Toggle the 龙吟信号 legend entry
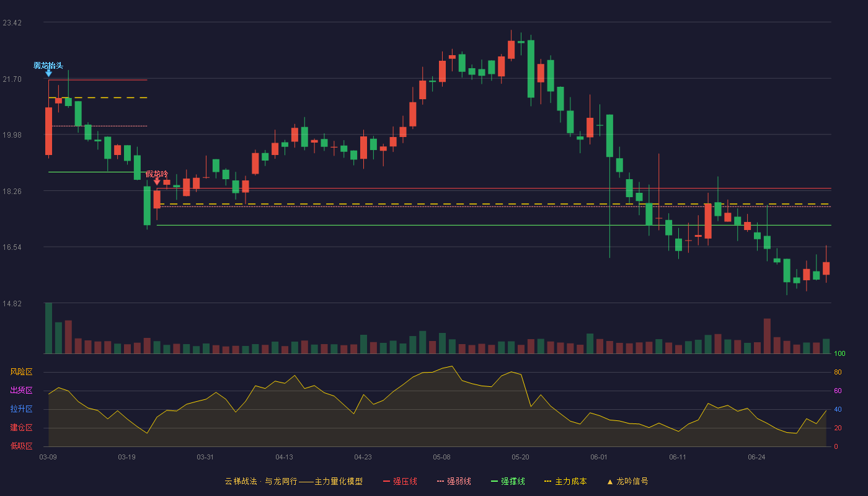The height and width of the screenshot is (496, 868). 627,481
